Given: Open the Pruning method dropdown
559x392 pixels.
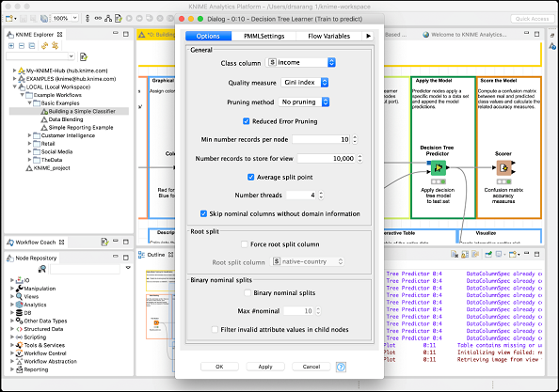Looking at the screenshot, I should tap(304, 102).
